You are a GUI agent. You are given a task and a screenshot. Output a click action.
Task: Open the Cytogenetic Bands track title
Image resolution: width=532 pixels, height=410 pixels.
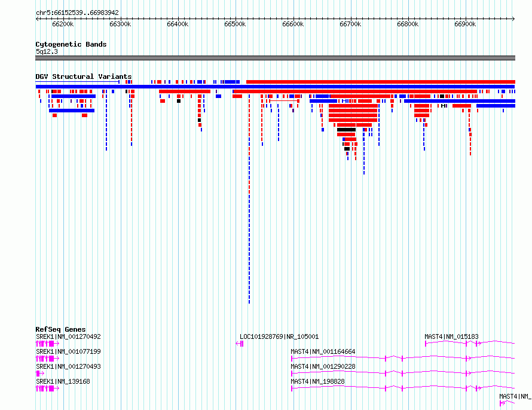point(71,44)
